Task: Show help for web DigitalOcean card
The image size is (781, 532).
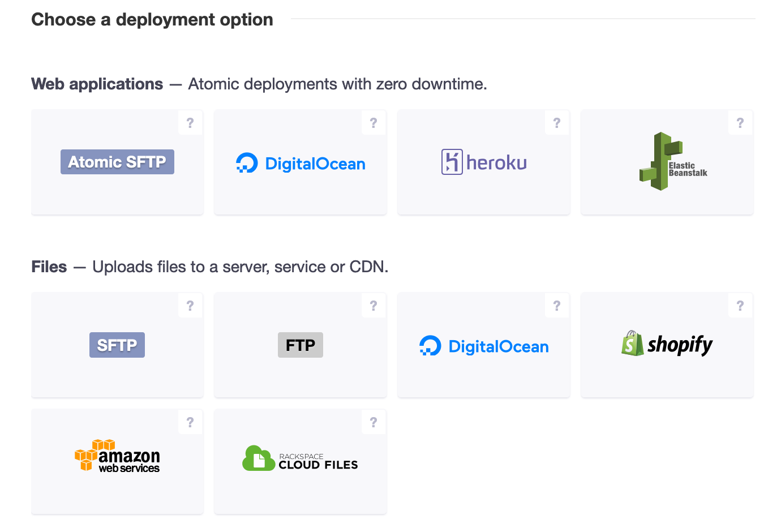Action: coord(374,123)
